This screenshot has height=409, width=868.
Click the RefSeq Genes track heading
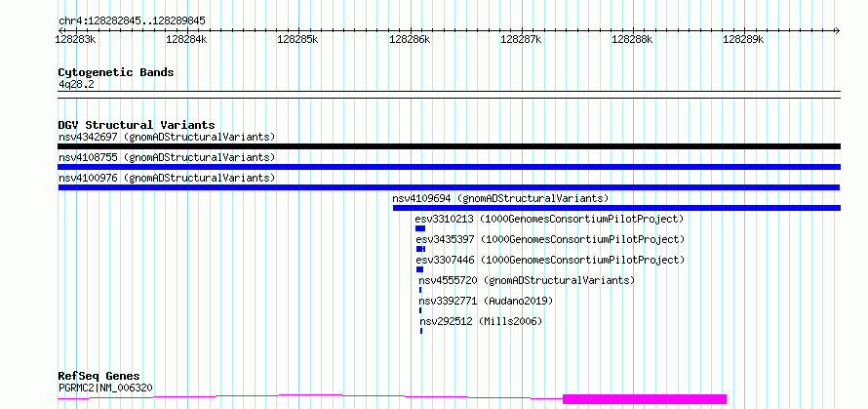coord(99,377)
